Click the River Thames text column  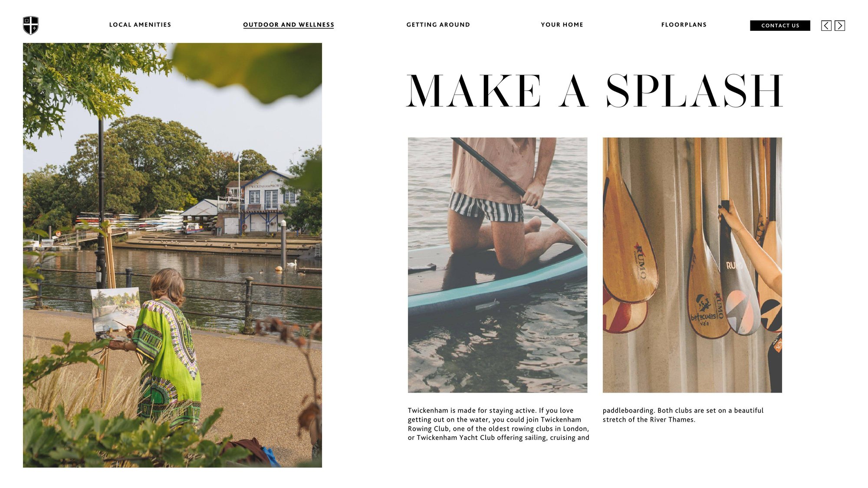[683, 415]
